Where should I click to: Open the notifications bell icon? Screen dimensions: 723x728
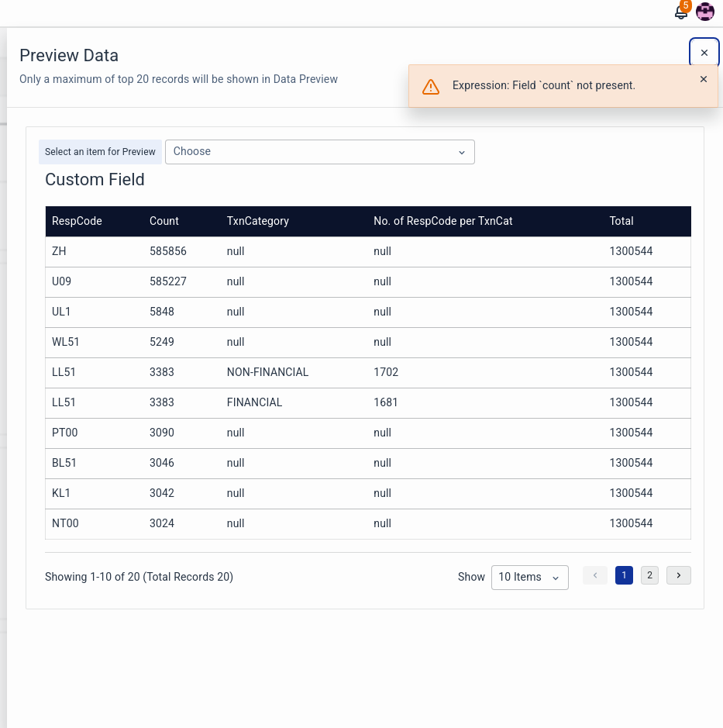pyautogui.click(x=681, y=12)
